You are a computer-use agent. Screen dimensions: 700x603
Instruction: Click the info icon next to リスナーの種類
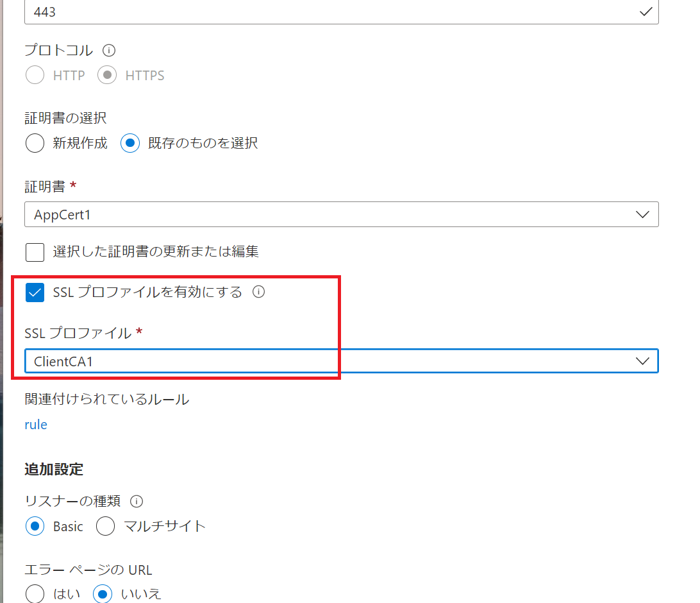(x=136, y=501)
